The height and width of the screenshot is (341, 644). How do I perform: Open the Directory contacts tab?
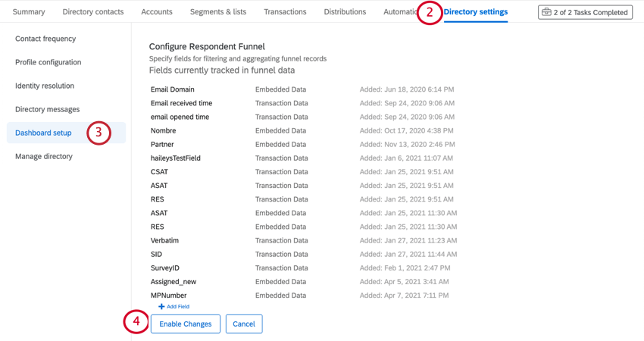[93, 12]
